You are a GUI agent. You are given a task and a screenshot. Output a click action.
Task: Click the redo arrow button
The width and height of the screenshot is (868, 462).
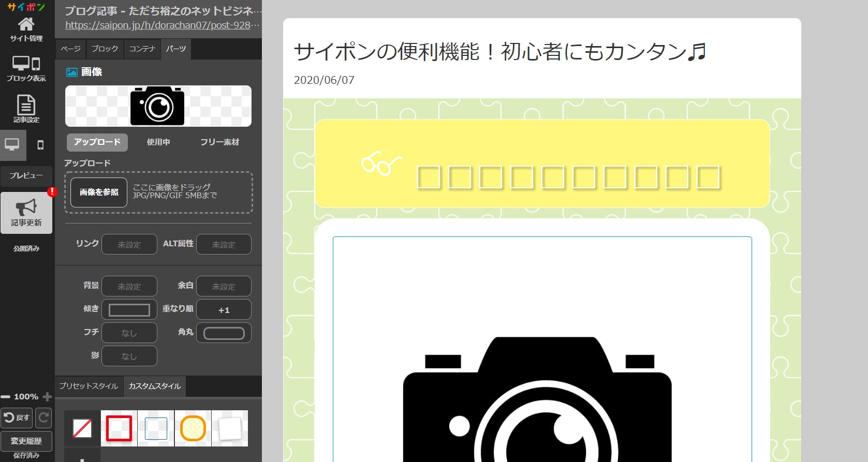point(44,418)
